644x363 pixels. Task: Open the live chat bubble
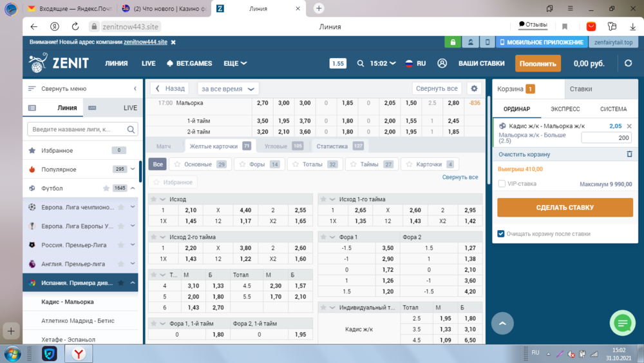623,323
